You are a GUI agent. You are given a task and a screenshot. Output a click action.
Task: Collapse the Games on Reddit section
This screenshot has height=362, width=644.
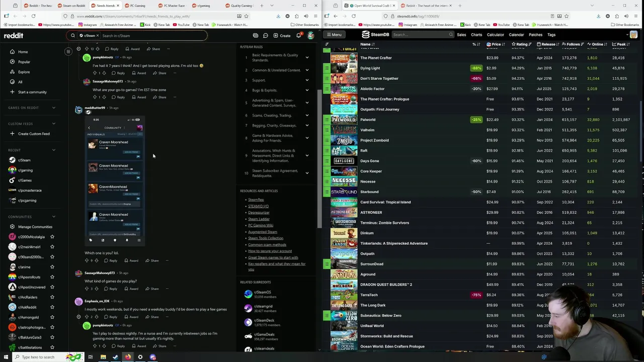[x=54, y=108]
